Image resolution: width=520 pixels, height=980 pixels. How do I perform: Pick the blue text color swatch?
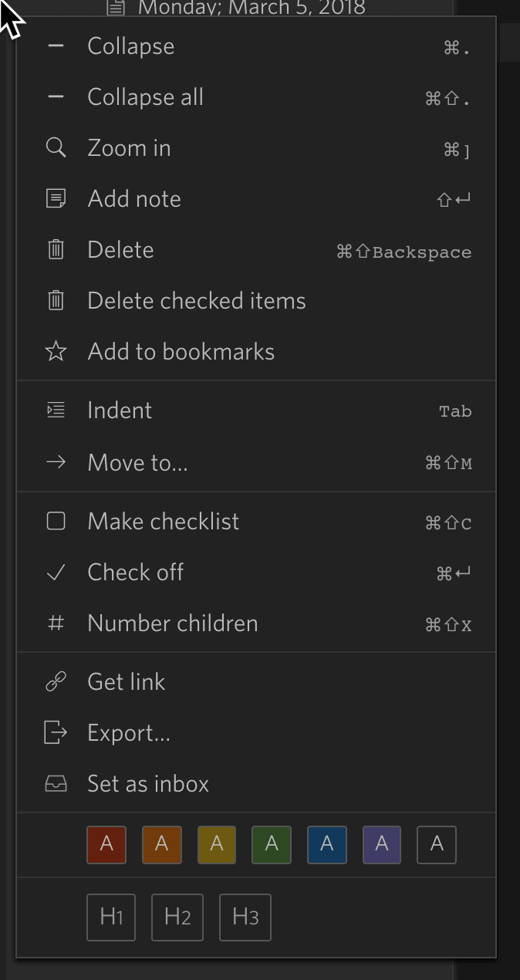coord(327,844)
